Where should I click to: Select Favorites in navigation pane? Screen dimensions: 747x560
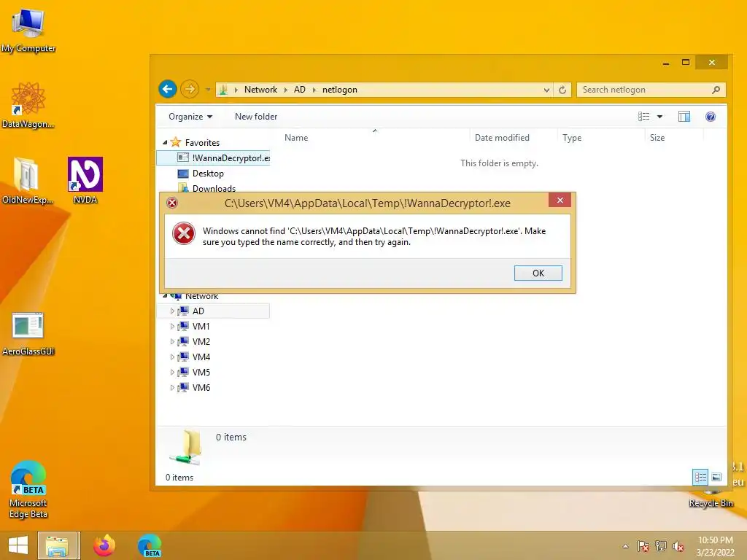(202, 143)
